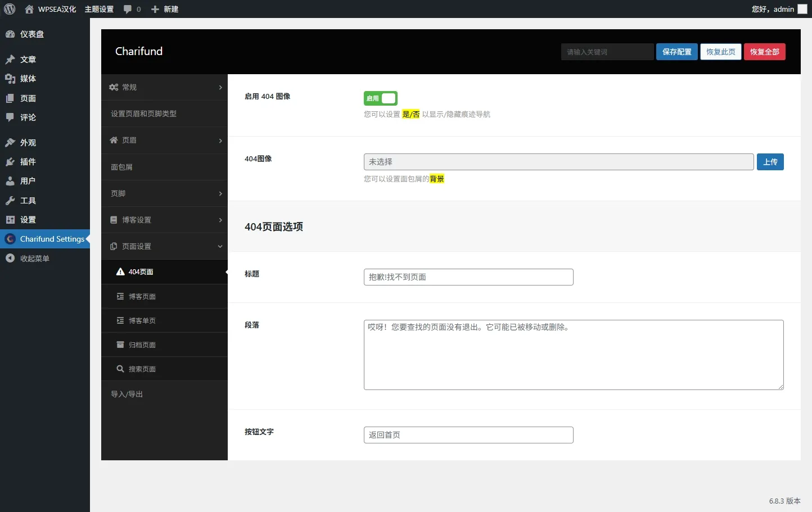The image size is (812, 512).
Task: Click the Save config (保存配置) button
Action: click(x=676, y=52)
